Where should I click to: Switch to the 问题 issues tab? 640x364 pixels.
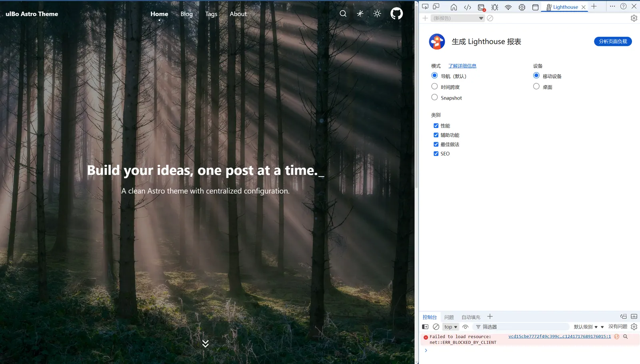click(x=449, y=317)
